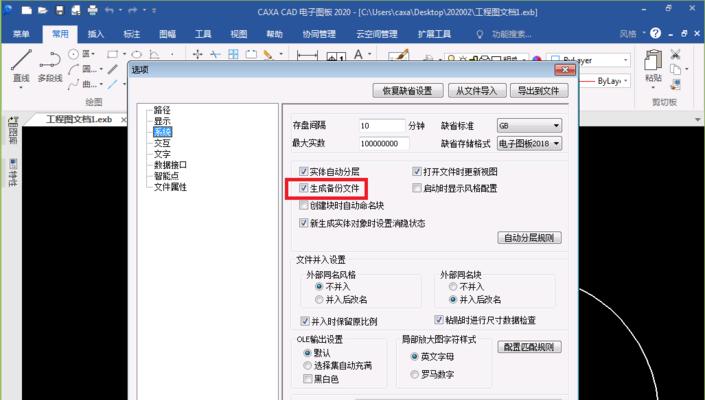Select 并入后改名 under 外部同名块
705x400 pixels.
453,299
